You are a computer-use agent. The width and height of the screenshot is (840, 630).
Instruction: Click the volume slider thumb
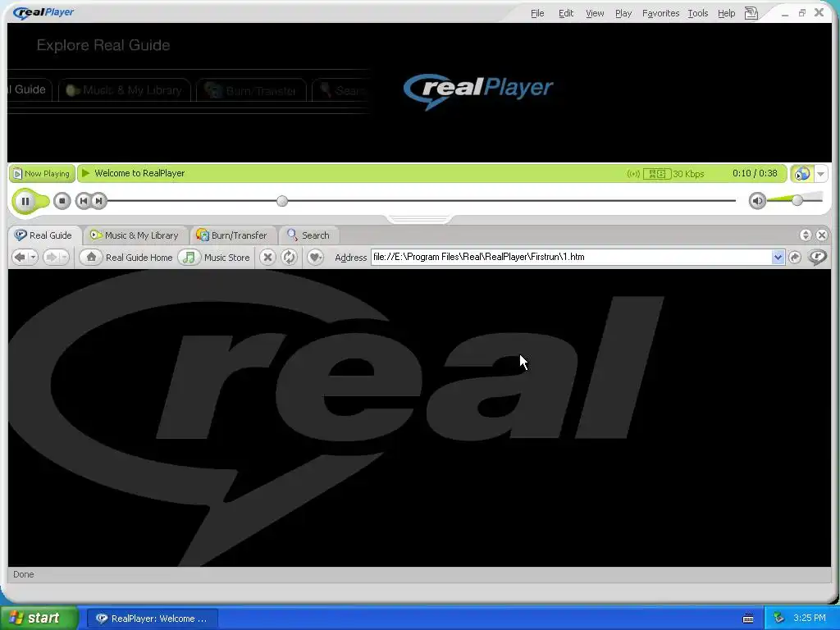pyautogui.click(x=797, y=200)
